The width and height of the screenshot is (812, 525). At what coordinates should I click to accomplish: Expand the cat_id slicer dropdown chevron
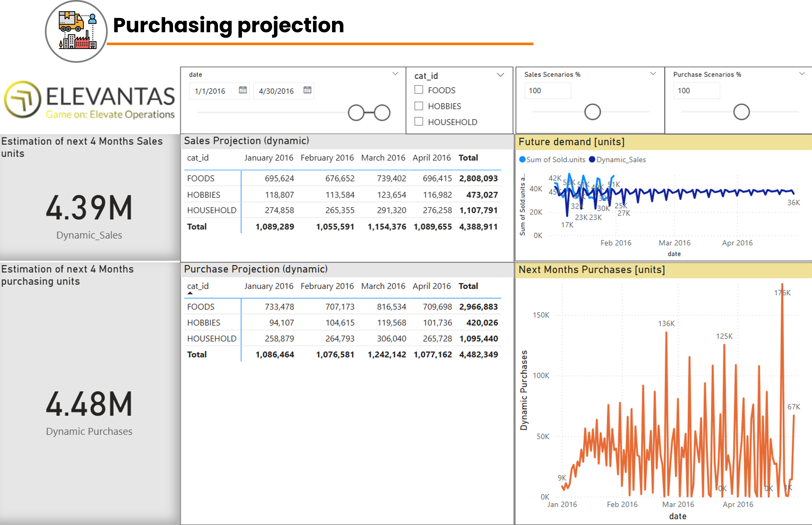tap(500, 75)
